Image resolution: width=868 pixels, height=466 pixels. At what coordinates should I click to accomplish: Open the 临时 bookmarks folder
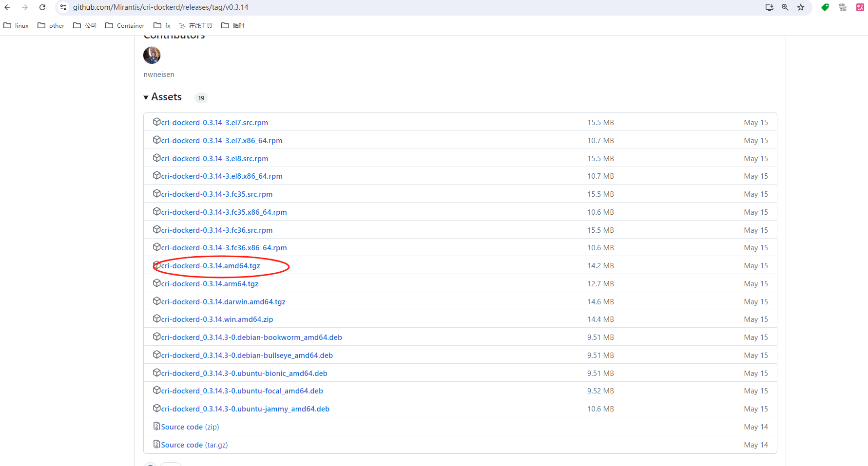click(233, 25)
